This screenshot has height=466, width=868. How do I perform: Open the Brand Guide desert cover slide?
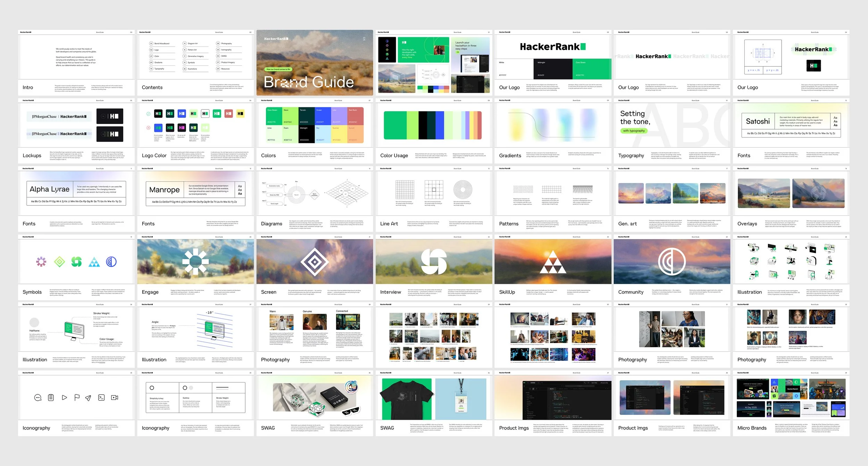[315, 63]
